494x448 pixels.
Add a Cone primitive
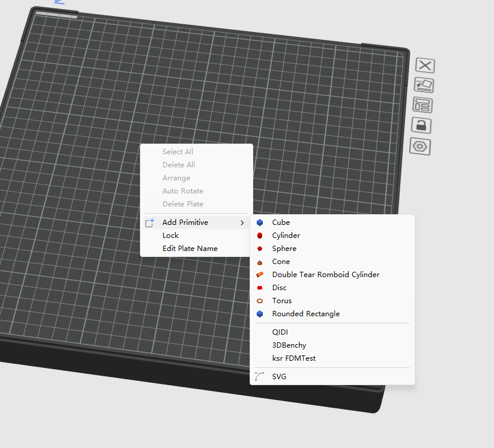[x=332, y=262]
